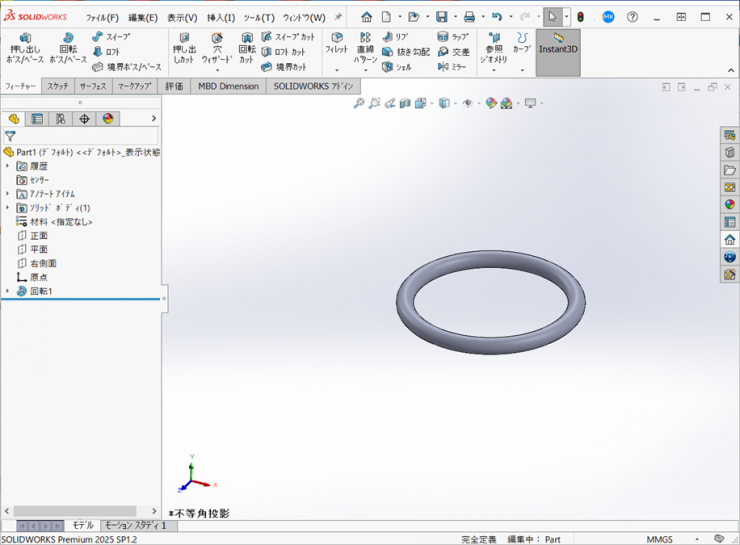Open the Hole Wizard (穴ウィザード) tool
This screenshot has height=545, width=740.
pos(217,47)
